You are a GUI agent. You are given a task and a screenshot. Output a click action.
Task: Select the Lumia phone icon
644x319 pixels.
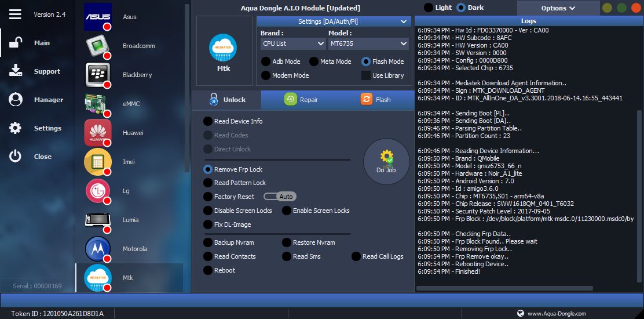[x=98, y=220]
